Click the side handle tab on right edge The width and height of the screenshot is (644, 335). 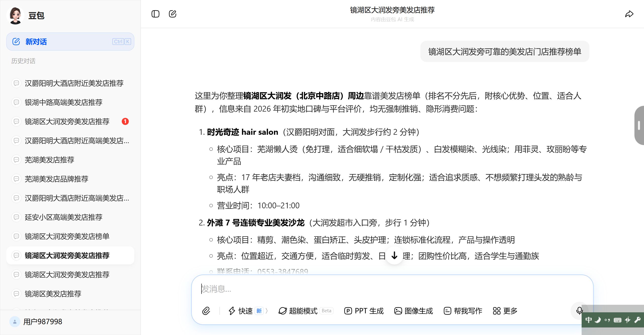click(x=639, y=125)
